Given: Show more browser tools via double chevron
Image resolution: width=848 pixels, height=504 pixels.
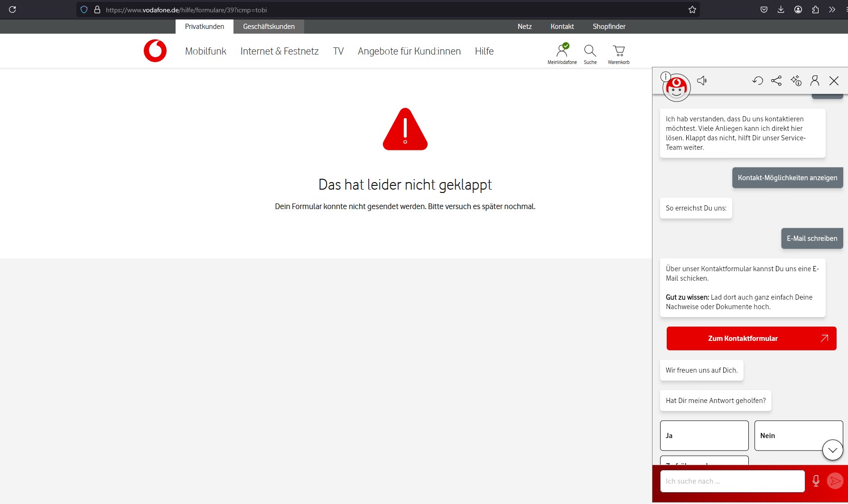Looking at the screenshot, I should (832, 9).
